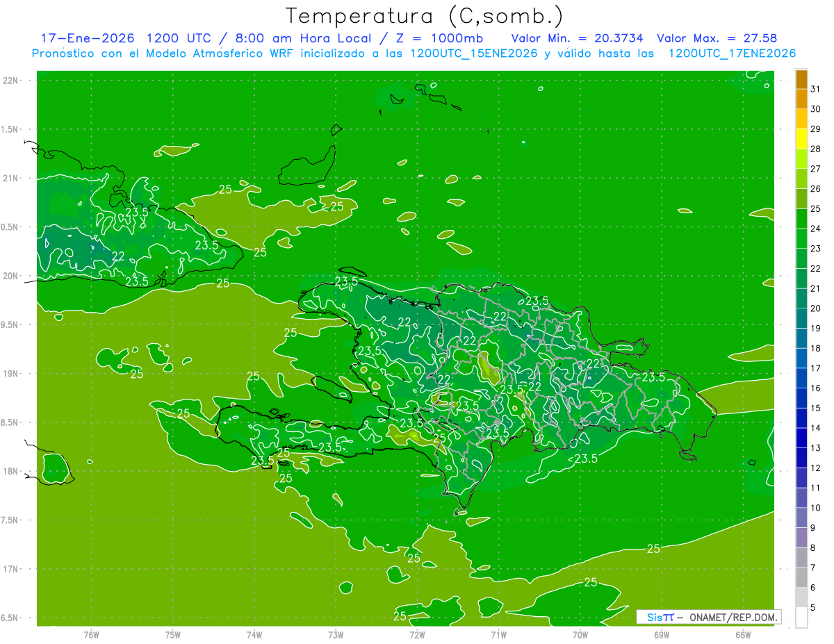Screen dimensions: 834x644
Task: Click the '28' value on color scale
Action: pos(816,149)
